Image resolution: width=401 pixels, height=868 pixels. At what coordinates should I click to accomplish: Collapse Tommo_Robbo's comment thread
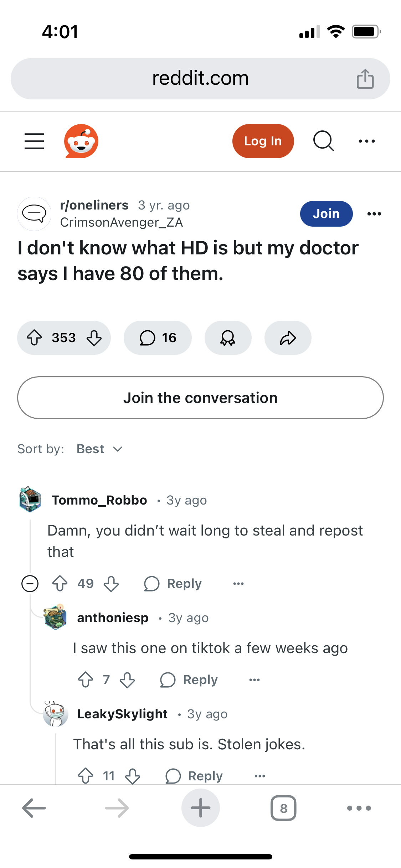30,584
